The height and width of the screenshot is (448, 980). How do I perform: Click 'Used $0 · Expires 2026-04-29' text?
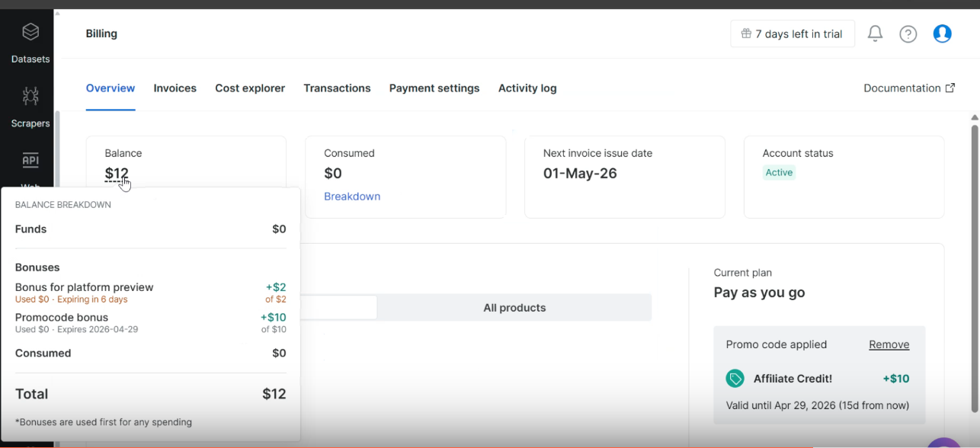click(76, 330)
